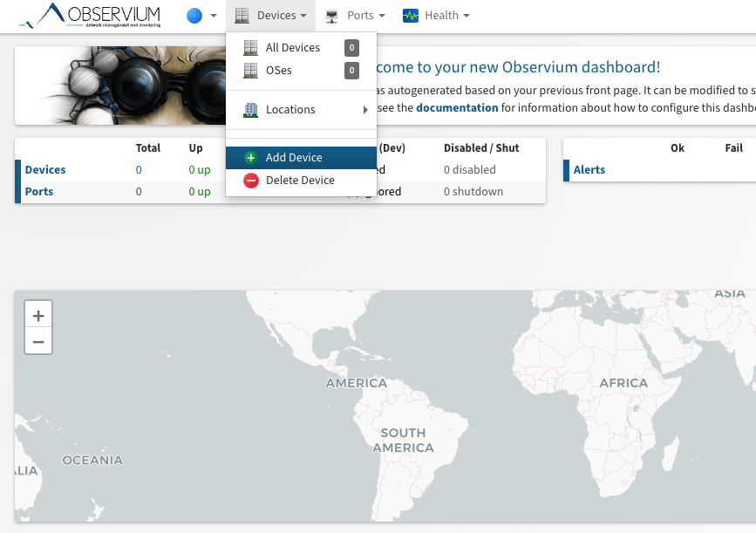The height and width of the screenshot is (533, 756).
Task: Open the Alerts link
Action: coord(589,170)
